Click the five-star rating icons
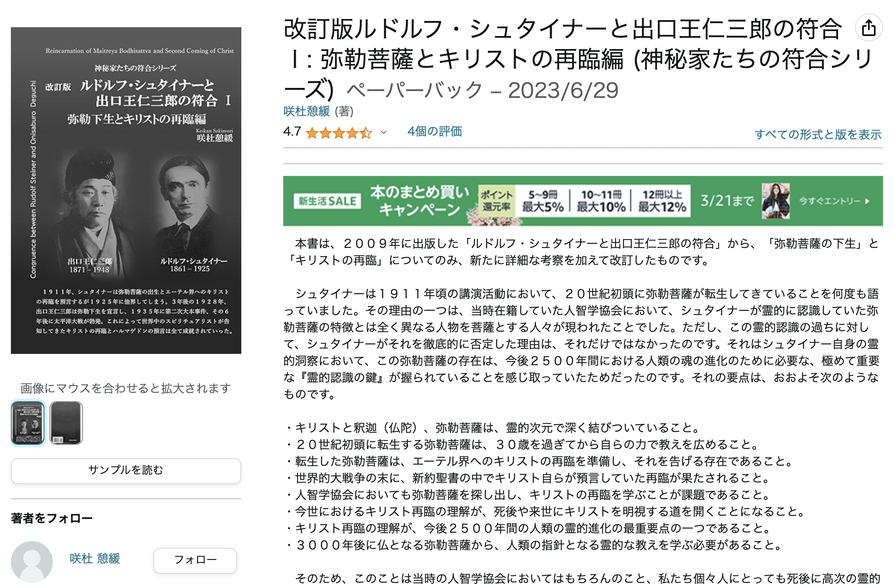 338,133
